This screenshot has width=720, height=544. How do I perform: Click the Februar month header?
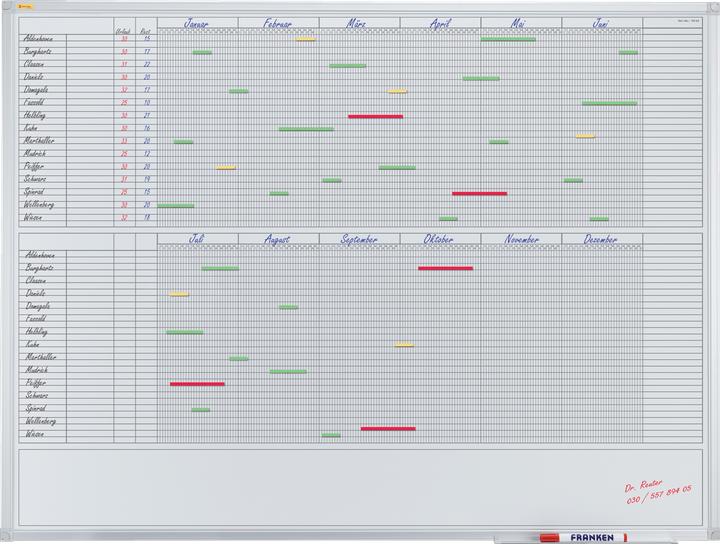pos(279,23)
